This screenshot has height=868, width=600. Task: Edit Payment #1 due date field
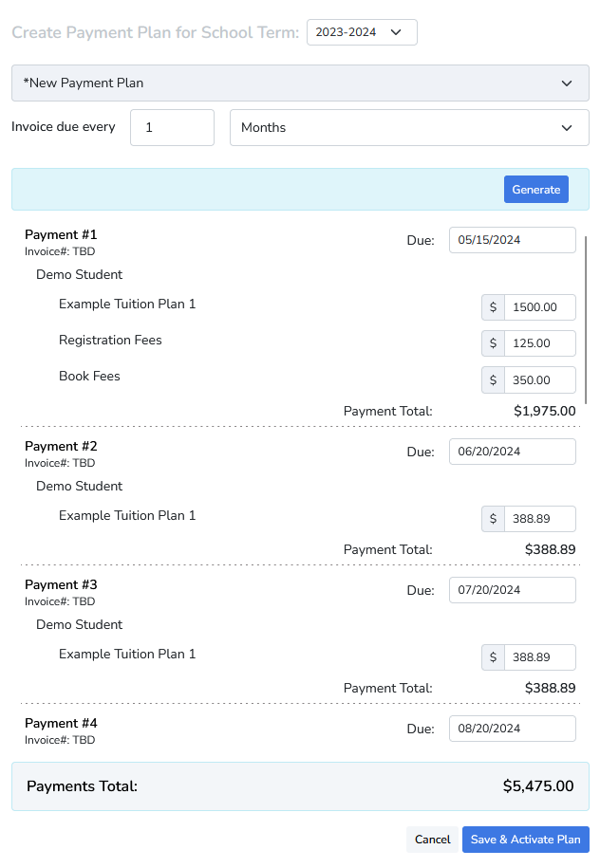tap(512, 240)
